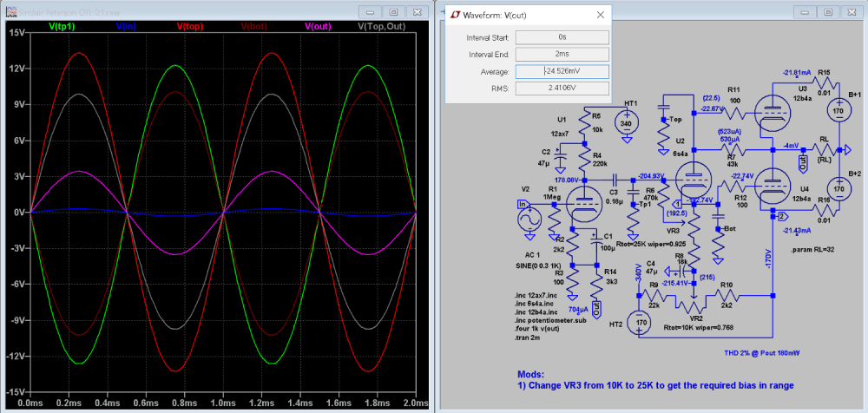This screenshot has height=413, width=868.
Task: Click the V(out) magenta trace label
Action: pyautogui.click(x=318, y=27)
